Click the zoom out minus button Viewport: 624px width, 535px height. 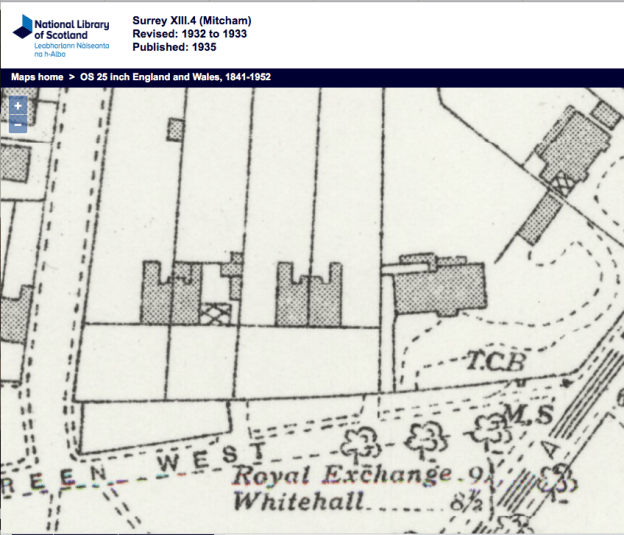pos(18,125)
